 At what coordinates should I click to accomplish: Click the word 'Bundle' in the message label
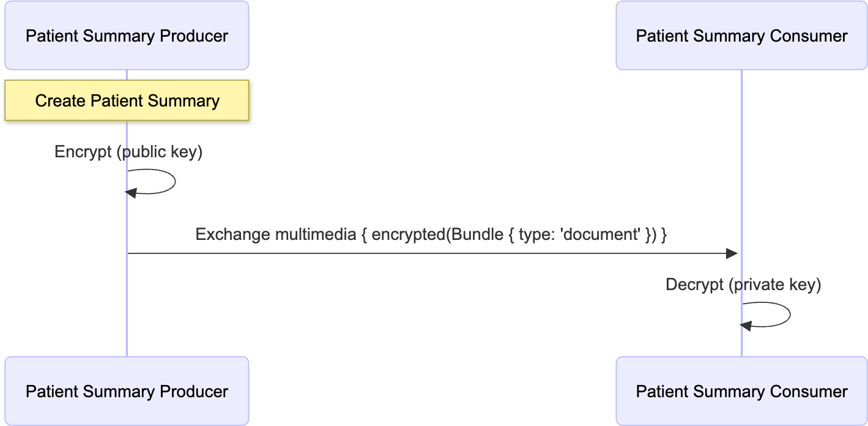pos(475,234)
